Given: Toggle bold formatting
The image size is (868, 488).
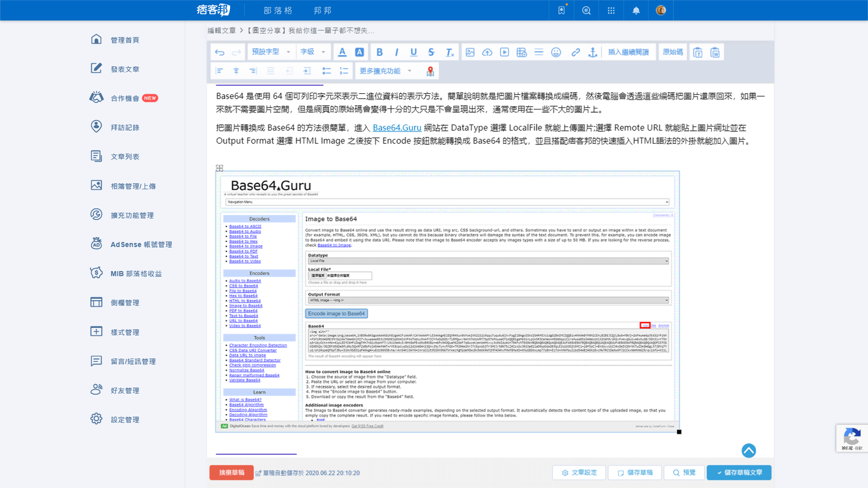Looking at the screenshot, I should point(380,52).
